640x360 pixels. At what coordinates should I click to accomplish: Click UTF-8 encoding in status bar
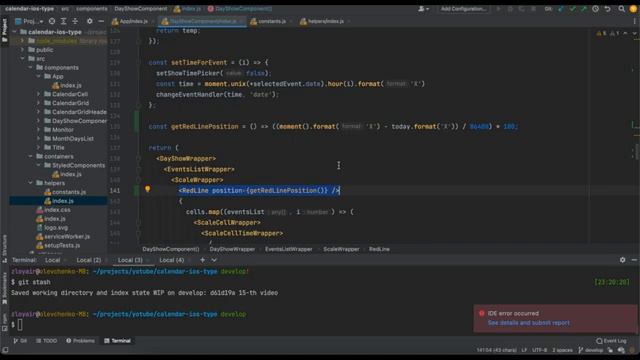[539, 350]
